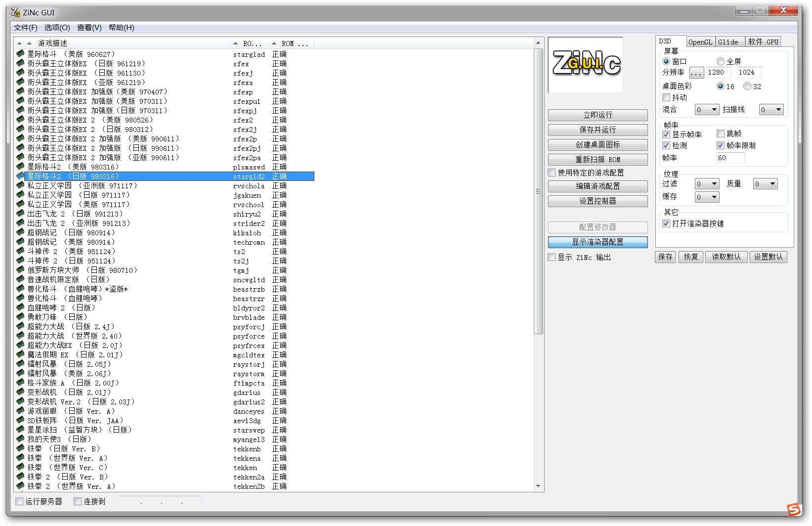The image size is (812, 526).
Task: Click the 重新扫描 ROM button
Action: (x=598, y=159)
